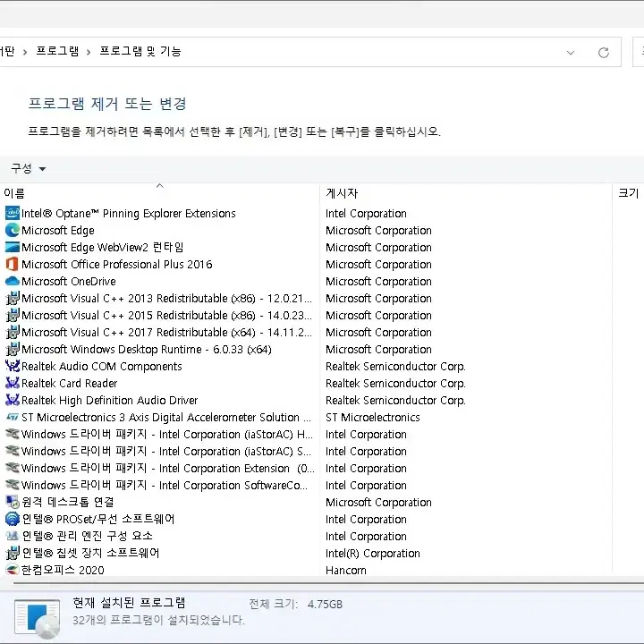Select Realtek Card Reader entry
This screenshot has height=644, width=644.
70,383
